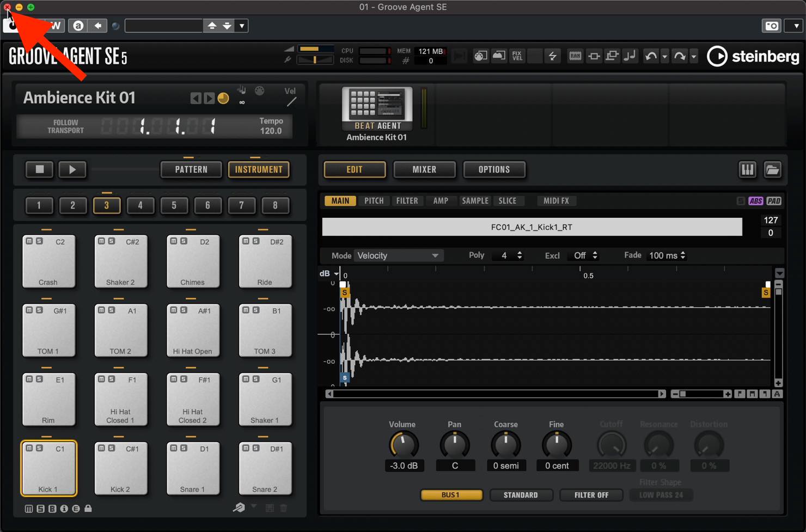
Task: Load next kit with right arrow
Action: [209, 99]
